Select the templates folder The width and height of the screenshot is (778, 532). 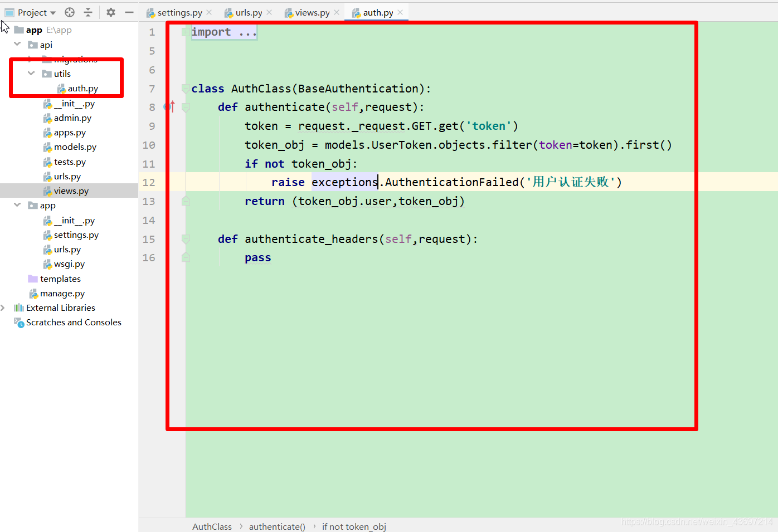tap(60, 279)
